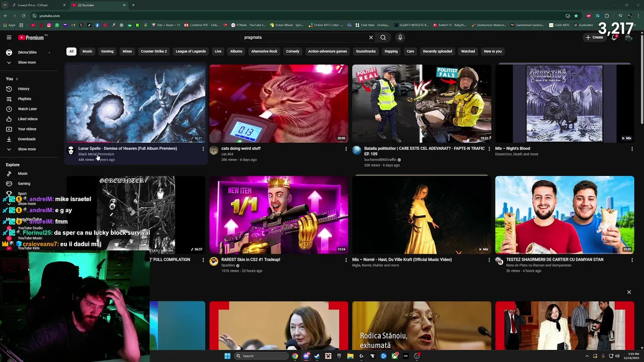644x362 pixels.
Task: Open Gaming under Explore
Action: tap(24, 184)
